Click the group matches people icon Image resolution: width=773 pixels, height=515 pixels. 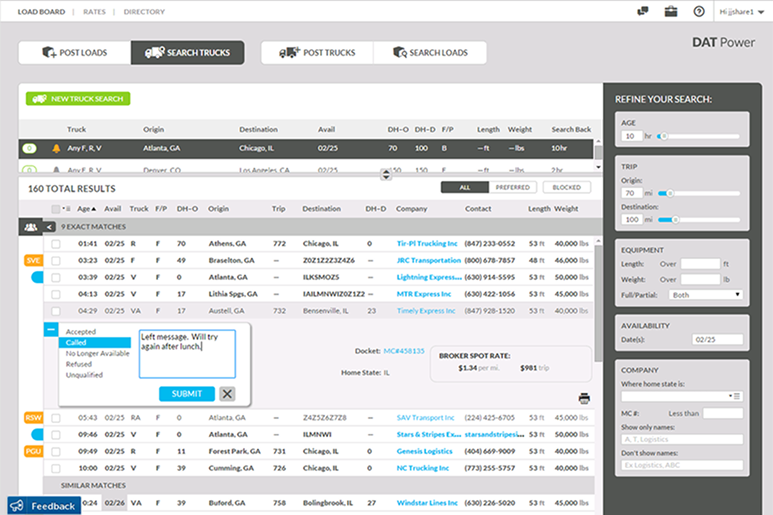point(31,227)
